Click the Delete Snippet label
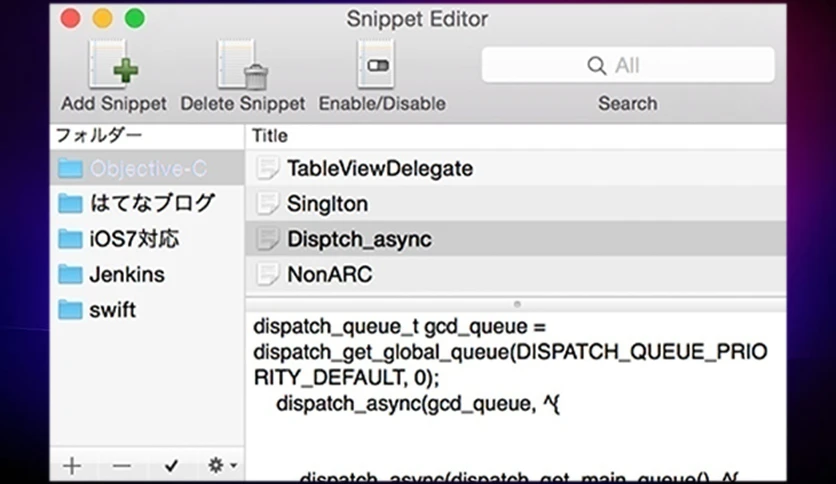 coord(243,103)
